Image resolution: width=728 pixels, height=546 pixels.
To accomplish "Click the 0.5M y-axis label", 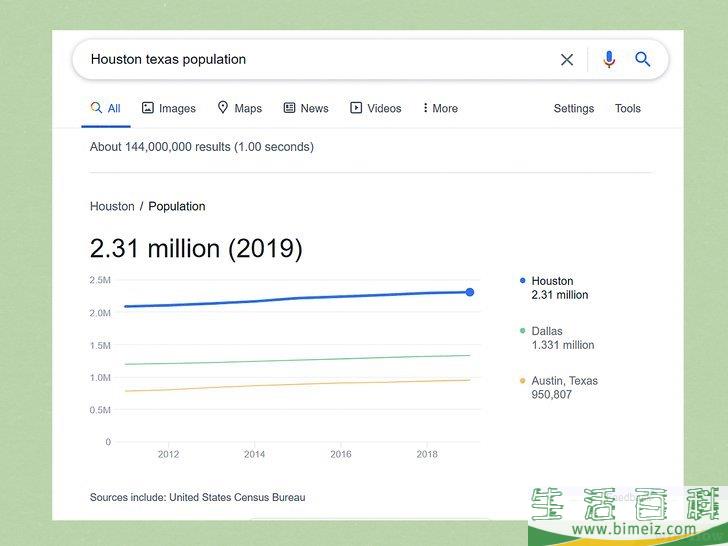I will point(100,410).
